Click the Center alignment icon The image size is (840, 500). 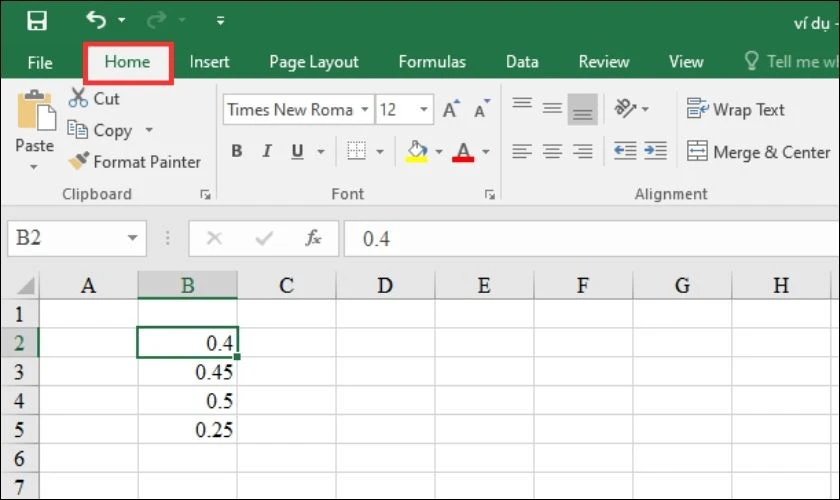(x=552, y=152)
